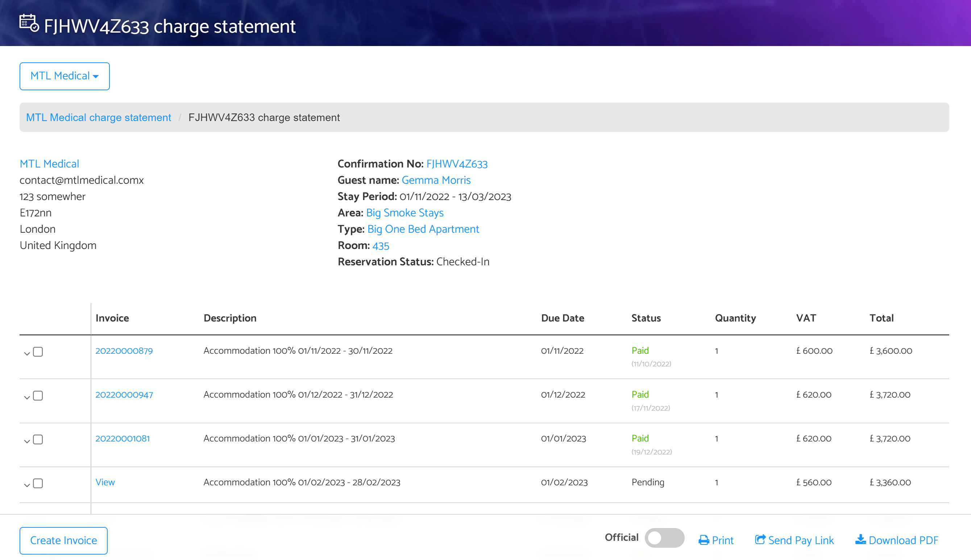This screenshot has width=971, height=560.
Task: Click the Status column header
Action: click(x=646, y=318)
